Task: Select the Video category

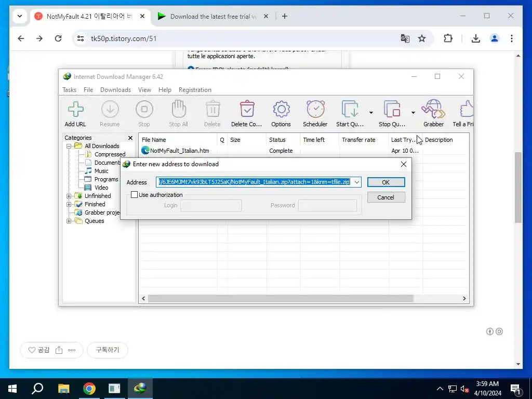Action: [101, 188]
